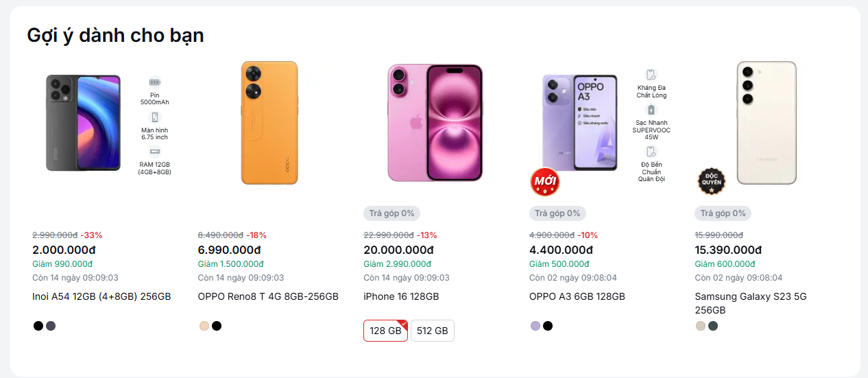Switch to the 512 GB storage option
868x378 pixels.
coord(433,331)
